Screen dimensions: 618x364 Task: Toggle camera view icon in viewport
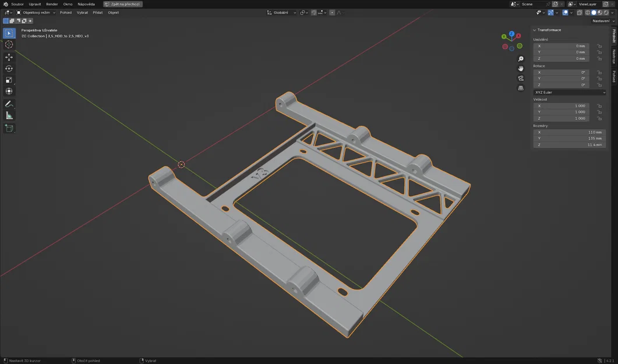[x=521, y=79]
